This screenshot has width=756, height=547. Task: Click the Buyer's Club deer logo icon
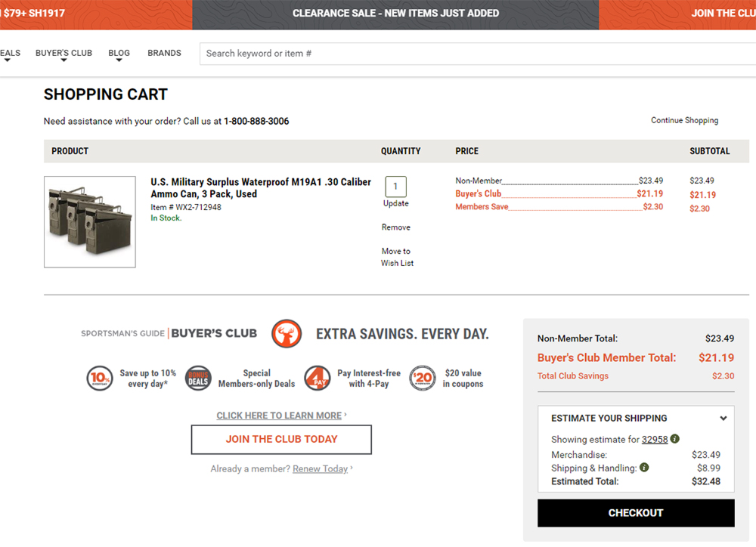click(x=287, y=333)
